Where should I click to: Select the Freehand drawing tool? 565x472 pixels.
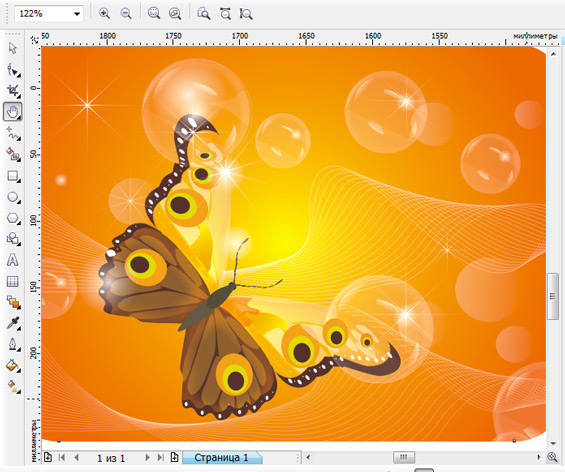(13, 133)
